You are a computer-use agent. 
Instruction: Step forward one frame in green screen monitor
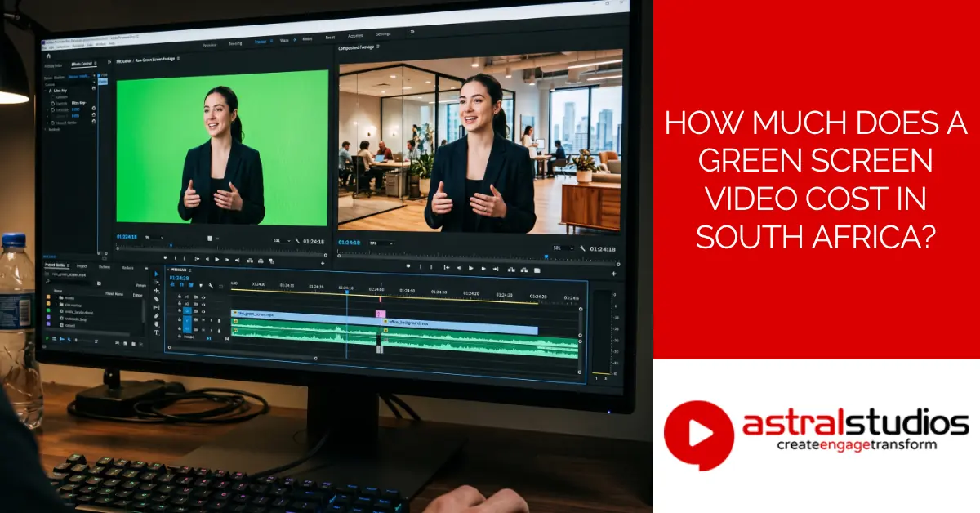tap(226, 260)
